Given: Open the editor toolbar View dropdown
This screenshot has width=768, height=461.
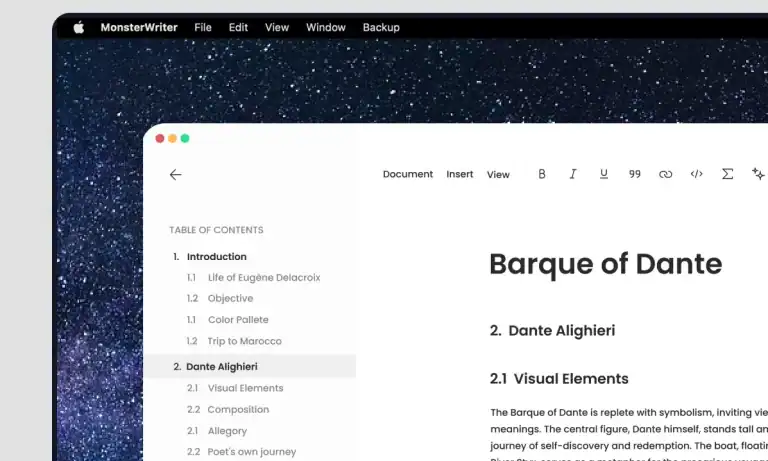Looking at the screenshot, I should 498,175.
